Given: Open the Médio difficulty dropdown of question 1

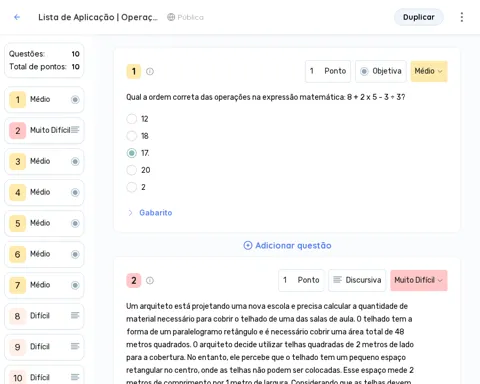Looking at the screenshot, I should (429, 71).
